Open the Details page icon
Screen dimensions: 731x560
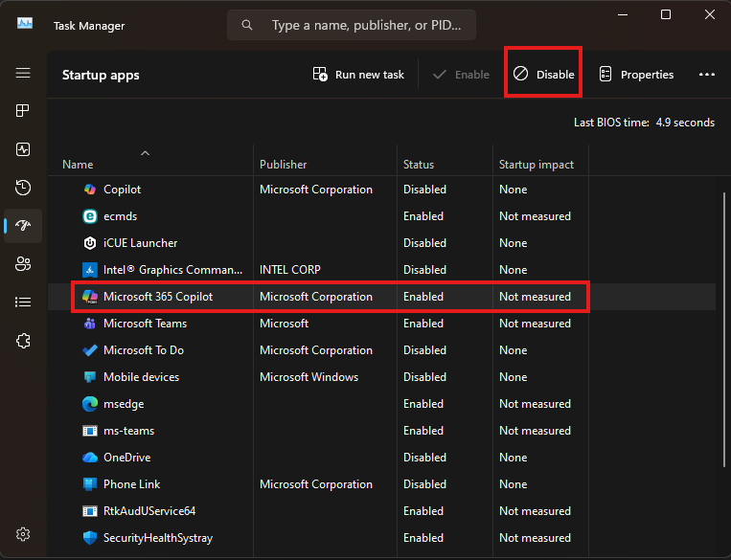click(23, 302)
